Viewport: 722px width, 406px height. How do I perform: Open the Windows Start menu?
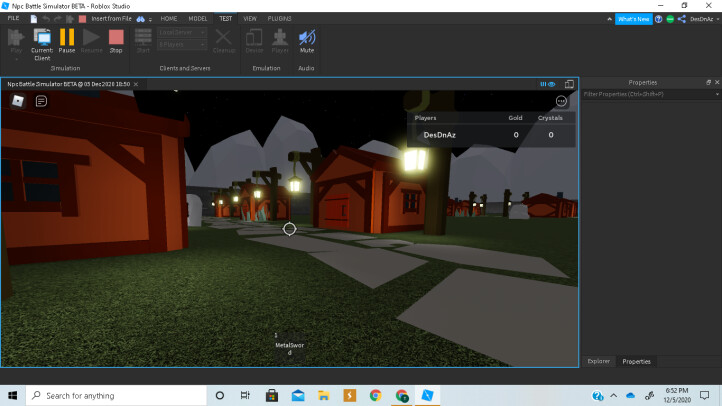coord(13,395)
